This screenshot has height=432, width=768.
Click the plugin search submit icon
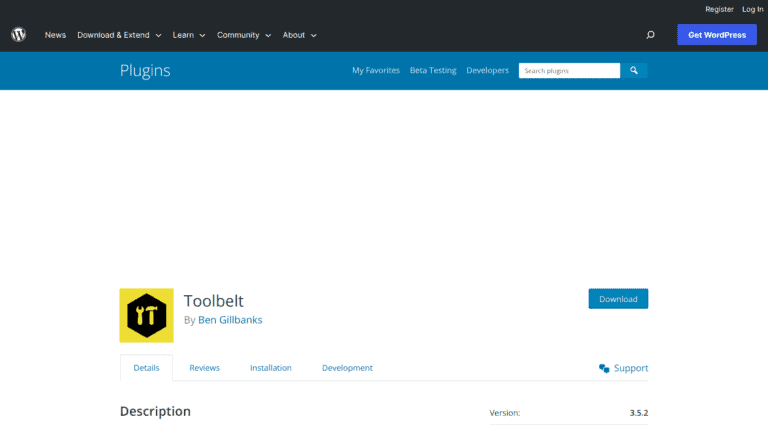pos(634,71)
